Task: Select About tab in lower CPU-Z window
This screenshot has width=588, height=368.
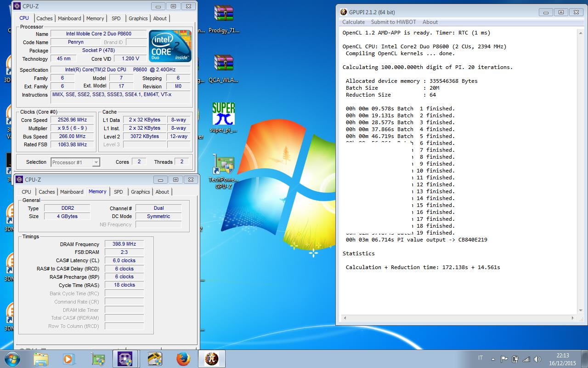Action: point(162,192)
